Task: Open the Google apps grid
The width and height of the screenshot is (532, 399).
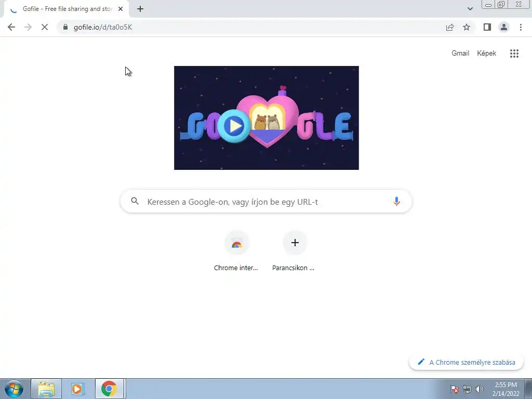Action: click(x=514, y=54)
